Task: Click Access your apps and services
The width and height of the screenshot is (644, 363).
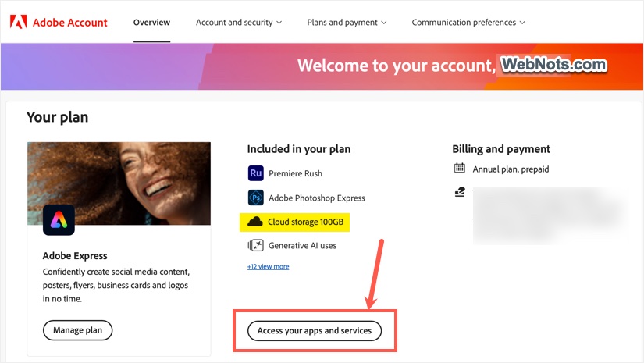Action: (315, 330)
